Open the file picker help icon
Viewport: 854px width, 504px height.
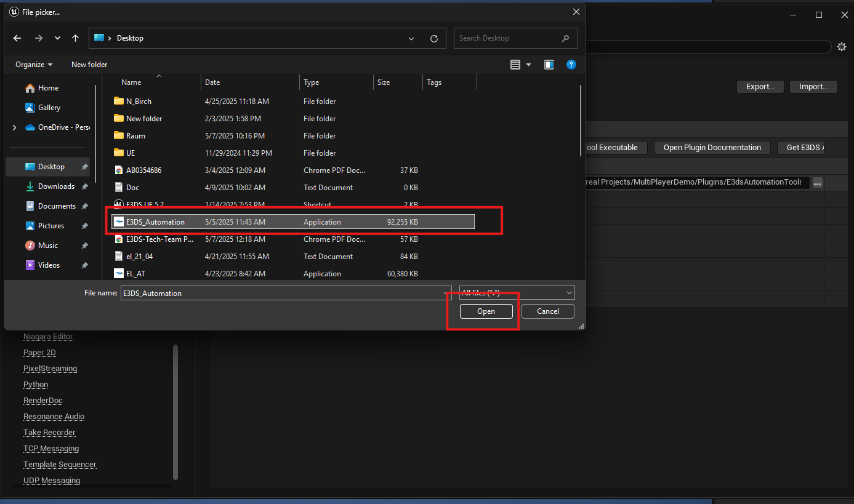[571, 65]
